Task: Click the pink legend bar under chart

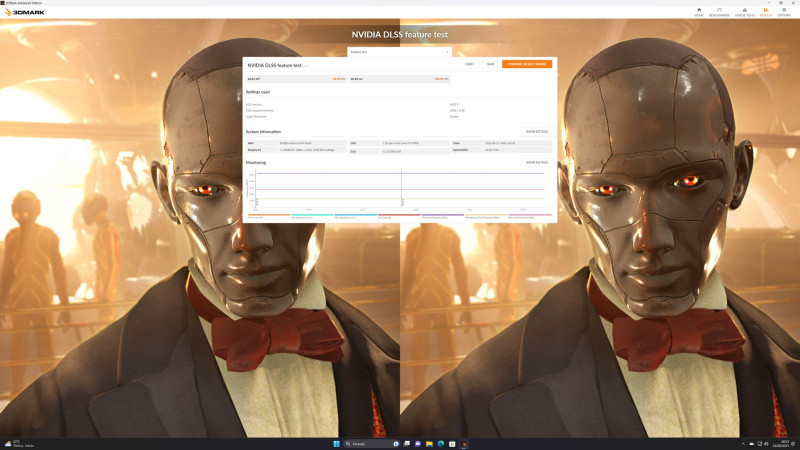Action: click(530, 215)
